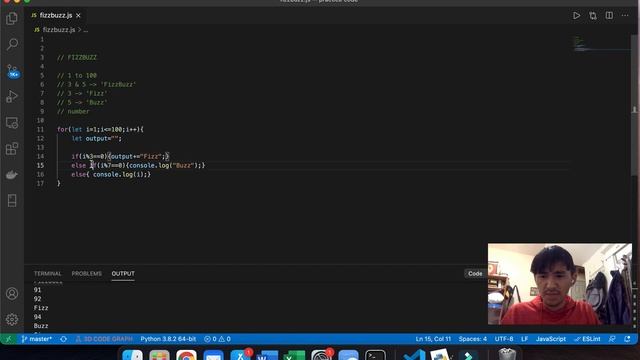This screenshot has width=640, height=360.
Task: Place cursor on line 11 for loop
Action: [100, 129]
